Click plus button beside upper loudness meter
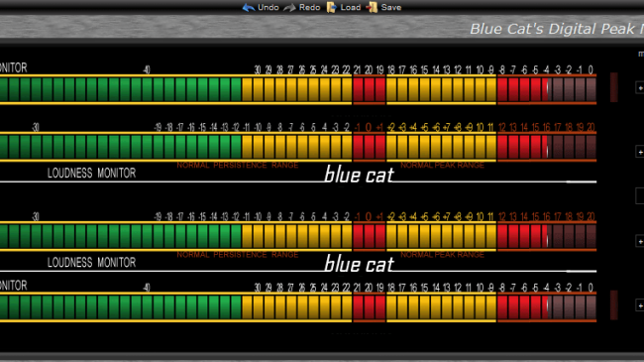 click(x=640, y=152)
